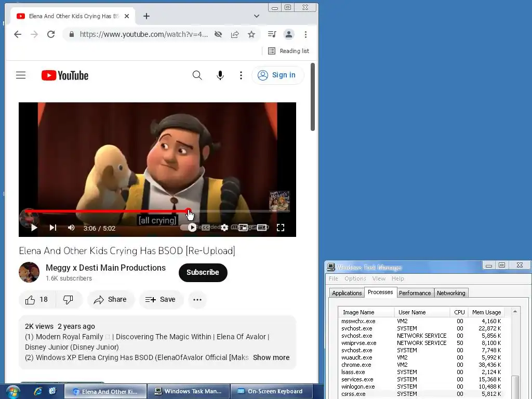532x399 pixels.
Task: Open Task Manager Options menu
Action: [x=355, y=278]
